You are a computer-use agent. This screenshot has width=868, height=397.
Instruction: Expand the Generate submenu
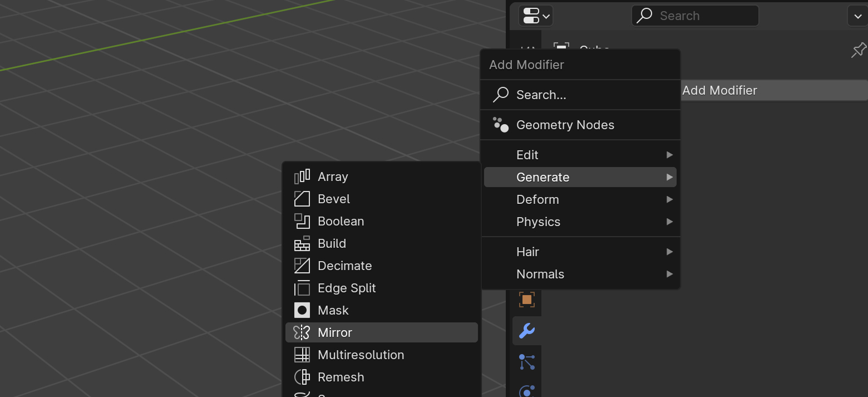coord(580,177)
